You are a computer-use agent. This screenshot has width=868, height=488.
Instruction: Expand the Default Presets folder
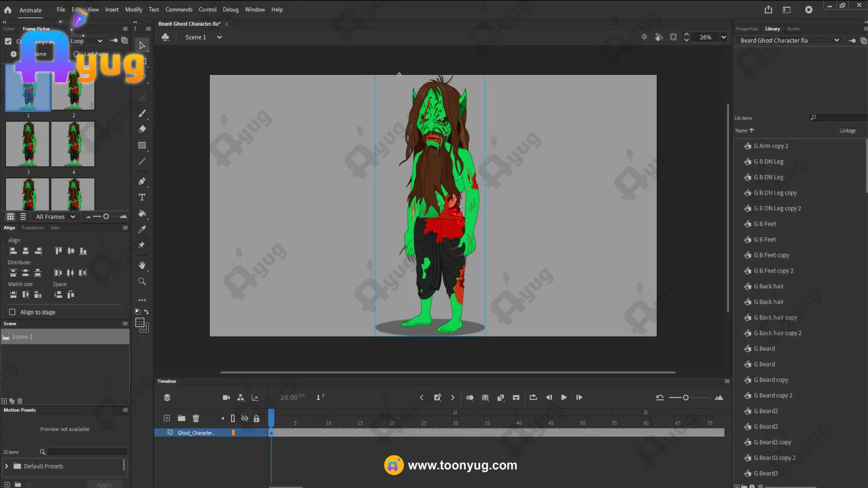tap(6, 466)
